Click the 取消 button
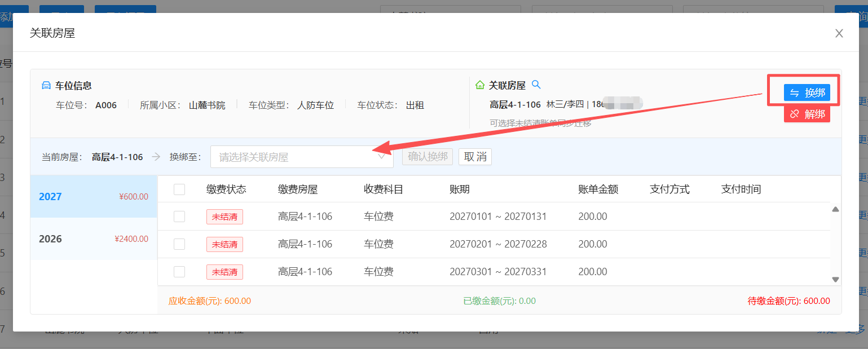The image size is (868, 349). pyautogui.click(x=475, y=157)
